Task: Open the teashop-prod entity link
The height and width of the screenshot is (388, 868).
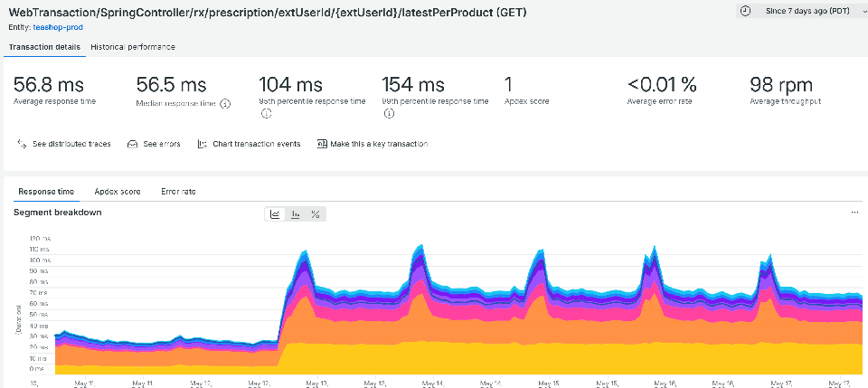Action: (58, 26)
